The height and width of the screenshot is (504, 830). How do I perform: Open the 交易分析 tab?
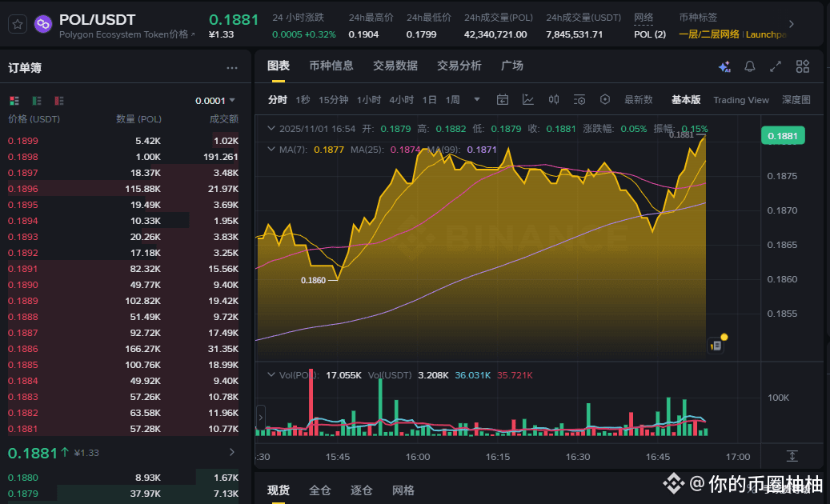pyautogui.click(x=459, y=66)
